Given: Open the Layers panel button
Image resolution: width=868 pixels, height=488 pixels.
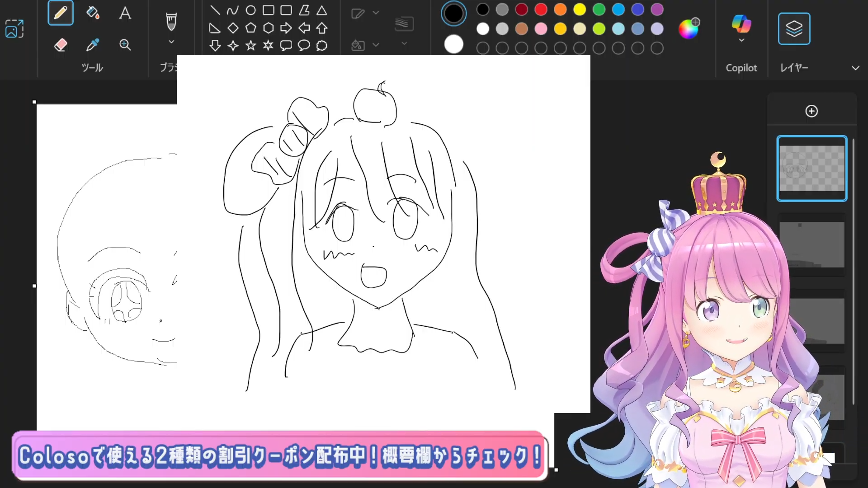Looking at the screenshot, I should (x=794, y=29).
